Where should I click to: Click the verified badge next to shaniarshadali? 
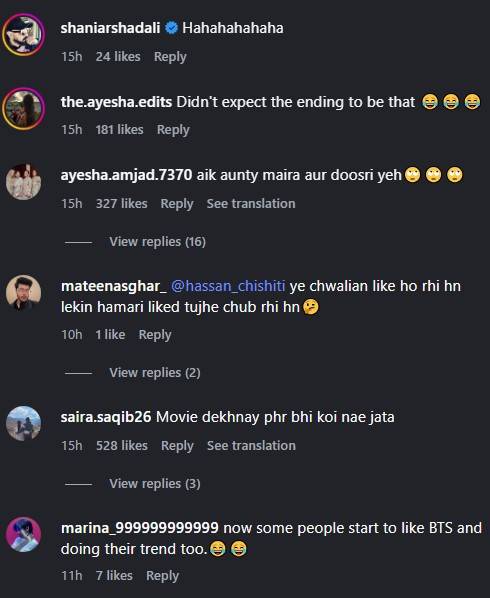pyautogui.click(x=172, y=28)
